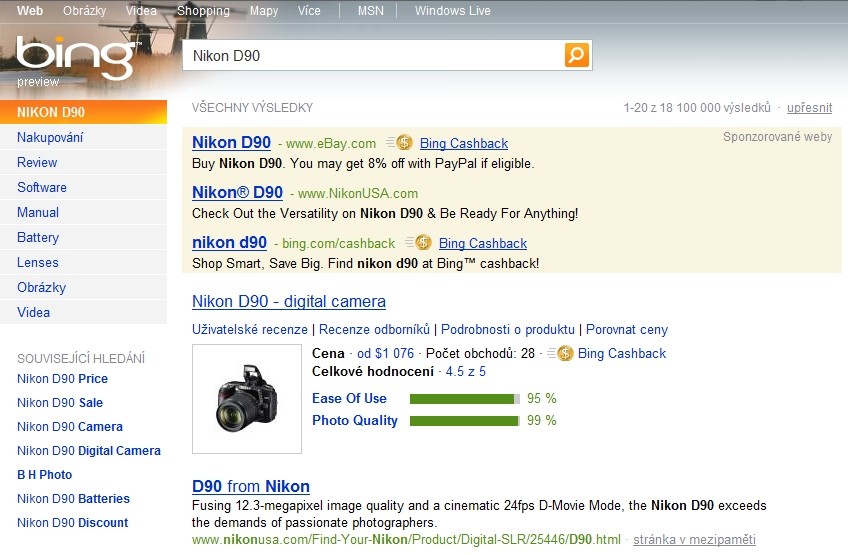
Task: Search related B H Photo
Action: pos(44,474)
